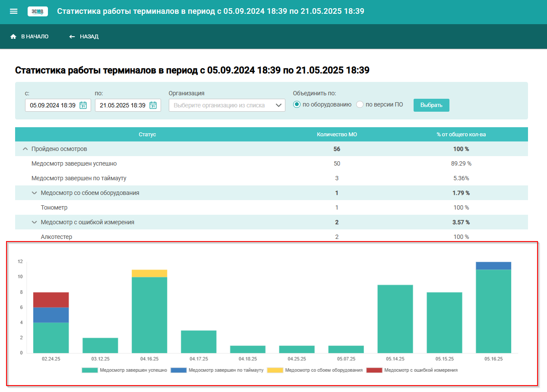The image size is (547, 392).
Task: Open calendar picker for start date
Action: [83, 105]
